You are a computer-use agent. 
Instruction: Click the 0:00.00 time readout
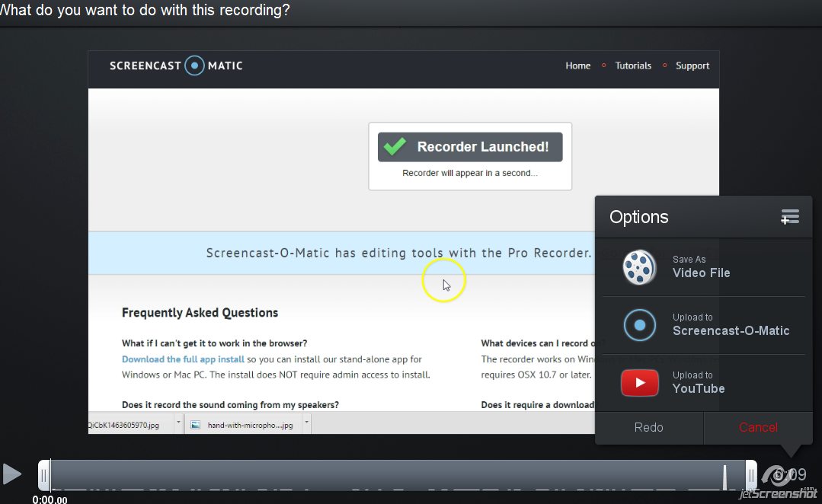point(50,499)
